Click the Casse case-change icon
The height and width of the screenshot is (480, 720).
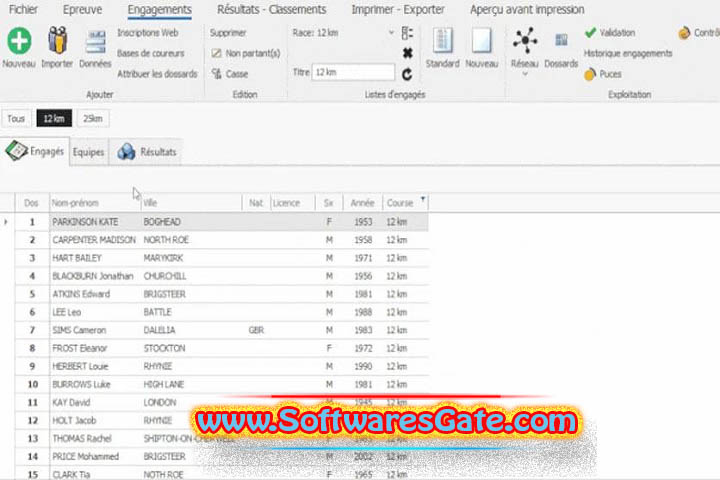point(216,73)
